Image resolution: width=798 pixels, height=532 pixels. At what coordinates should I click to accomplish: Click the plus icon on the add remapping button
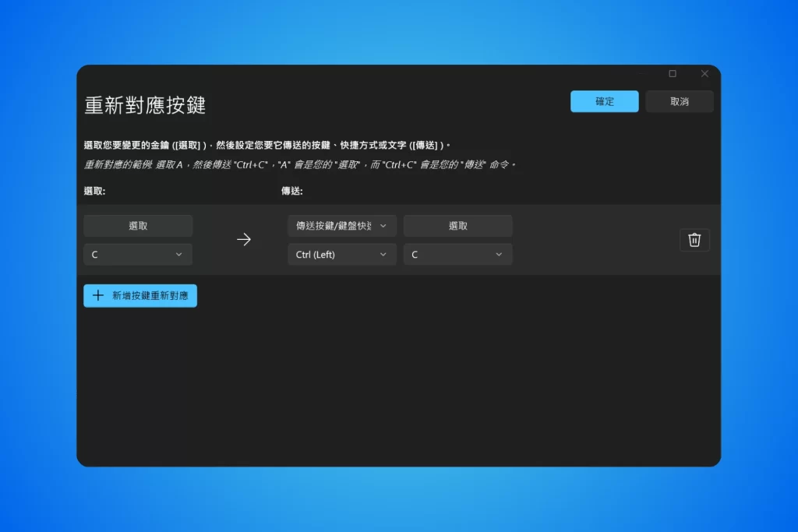pyautogui.click(x=97, y=295)
